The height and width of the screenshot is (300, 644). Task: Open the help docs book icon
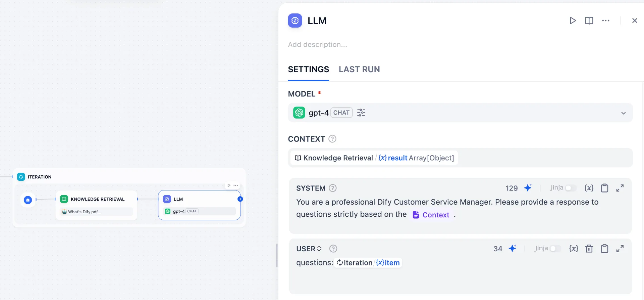click(589, 20)
